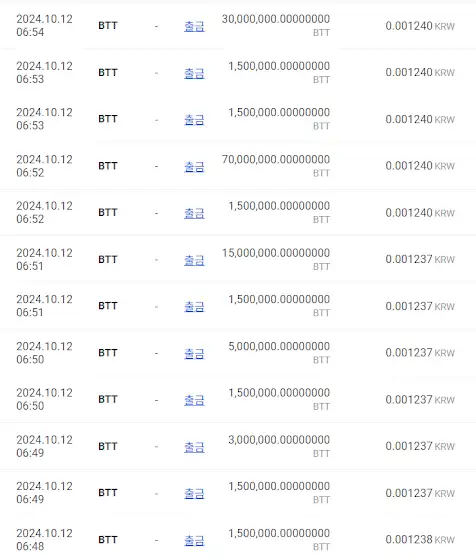This screenshot has width=476, height=560.
Task: Select the 70,000,000.00000000 BTT amount
Action: pyautogui.click(x=276, y=165)
